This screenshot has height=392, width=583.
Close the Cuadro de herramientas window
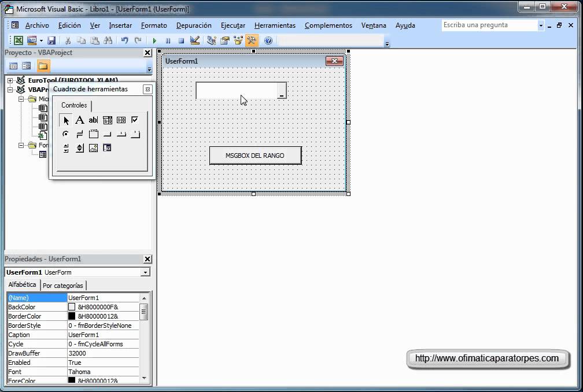[x=147, y=89]
